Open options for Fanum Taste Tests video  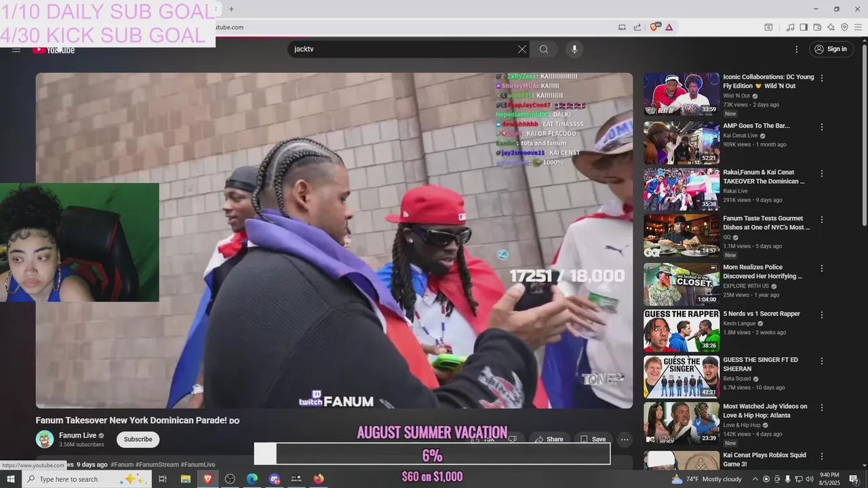[822, 220]
